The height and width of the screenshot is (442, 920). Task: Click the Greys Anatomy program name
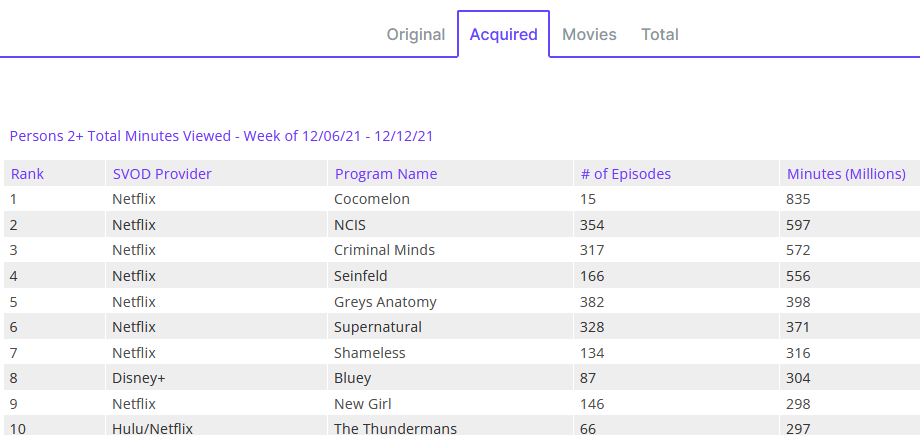coord(385,302)
